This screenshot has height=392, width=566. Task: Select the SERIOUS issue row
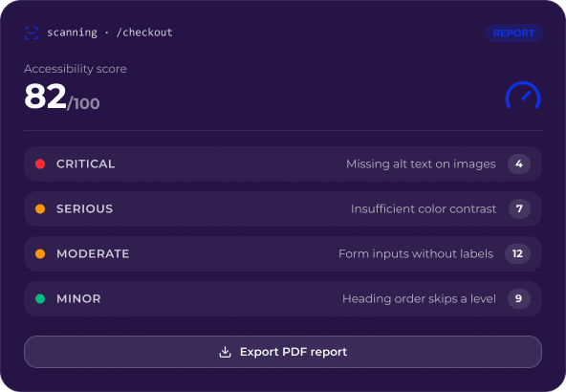pos(283,209)
